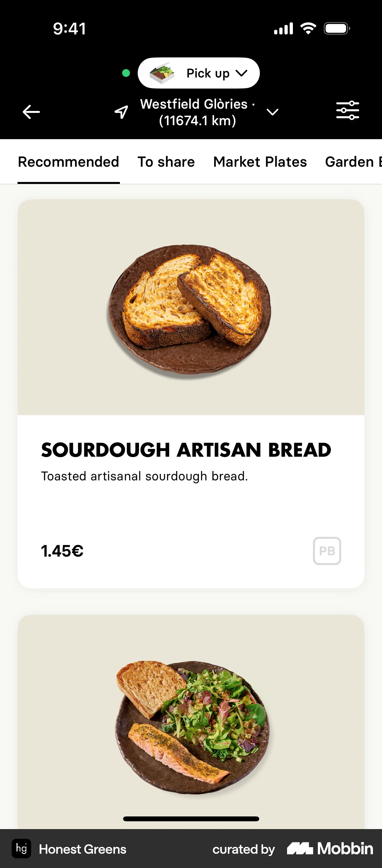Open the filter sliders icon
This screenshot has height=868, width=382.
[x=347, y=111]
